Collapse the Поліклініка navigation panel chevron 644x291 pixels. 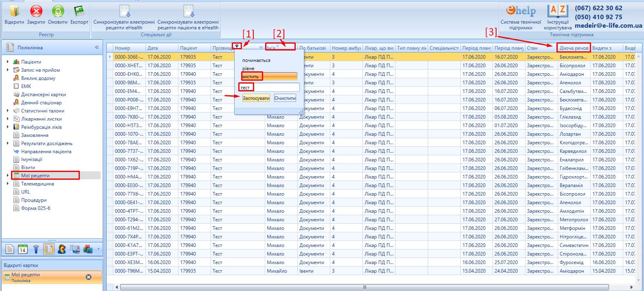click(x=97, y=47)
